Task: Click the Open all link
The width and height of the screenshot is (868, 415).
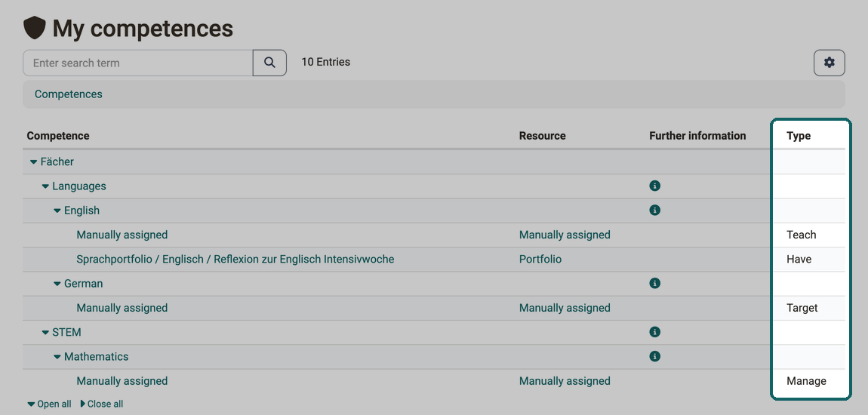Action: pyautogui.click(x=49, y=404)
